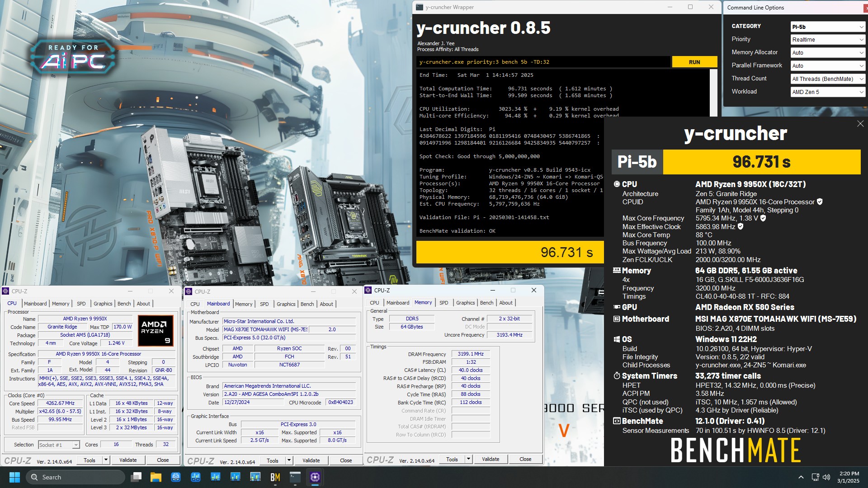Click the y-cruncher Wrapper title bar icon
This screenshot has height=488, width=868.
point(419,7)
